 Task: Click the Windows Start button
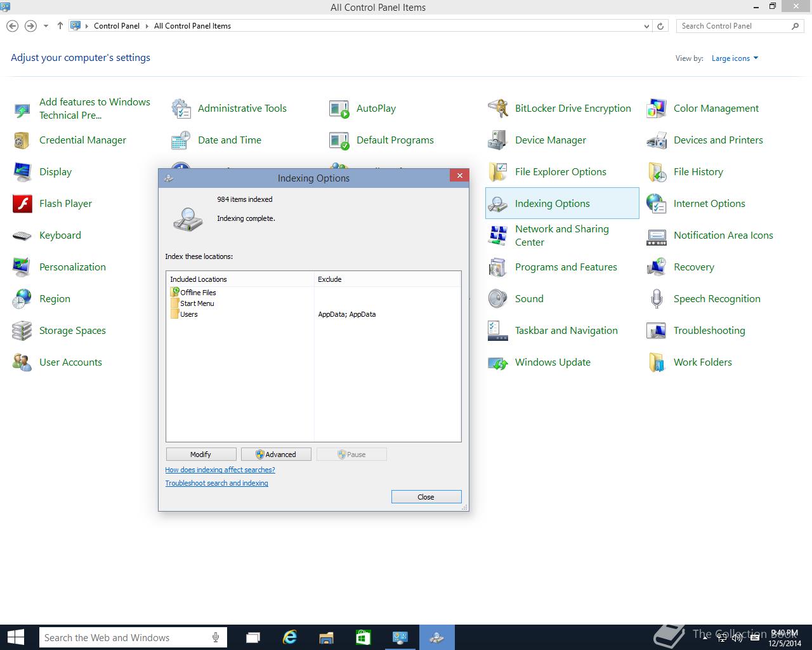(16, 637)
